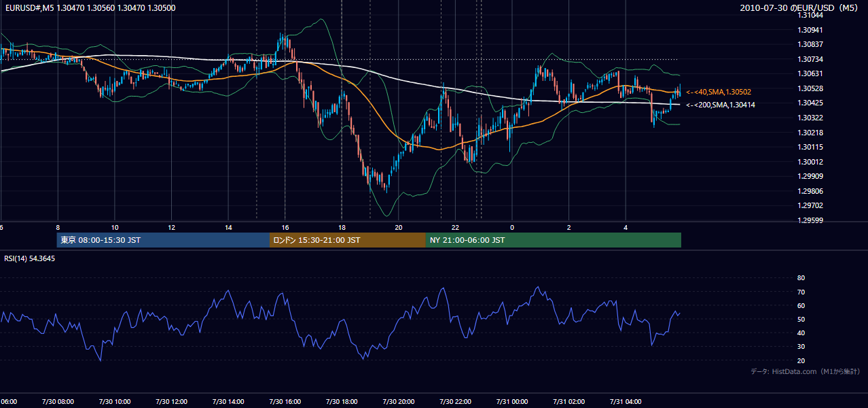Click RSI scale value 50
The image size is (868, 408).
801,319
